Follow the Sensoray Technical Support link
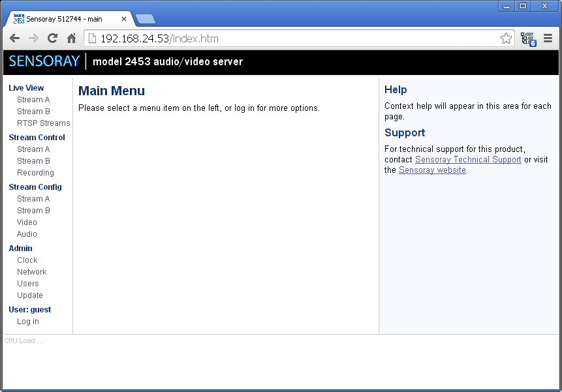 click(x=468, y=160)
